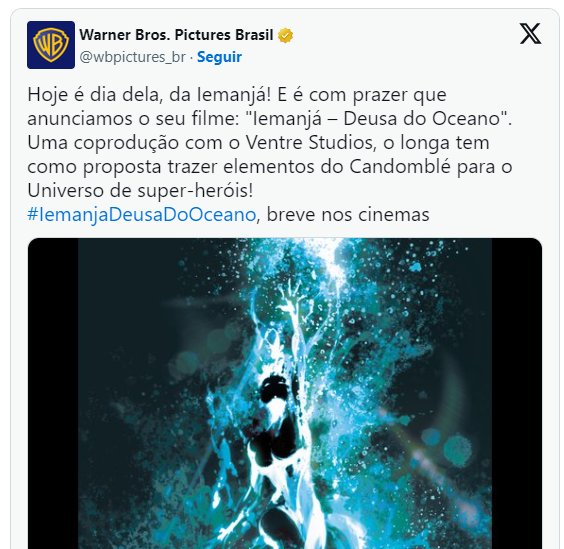Screen dimensions: 564x549
Task: Open the @wbpictures_br handle profile
Action: click(132, 57)
